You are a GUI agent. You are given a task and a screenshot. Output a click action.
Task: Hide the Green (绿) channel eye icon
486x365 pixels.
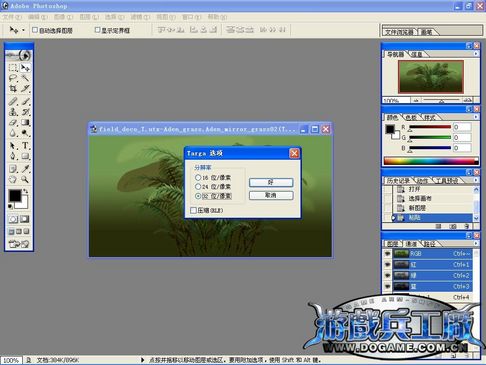click(x=387, y=275)
